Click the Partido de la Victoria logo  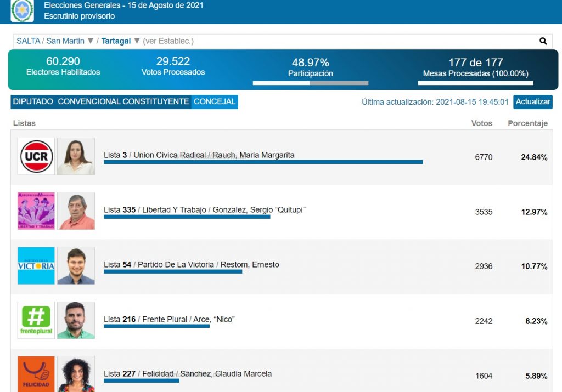36,266
